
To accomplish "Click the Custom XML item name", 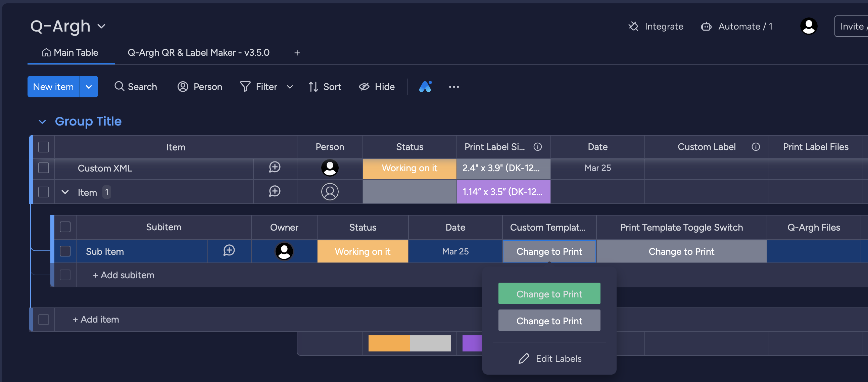I will click(x=105, y=168).
